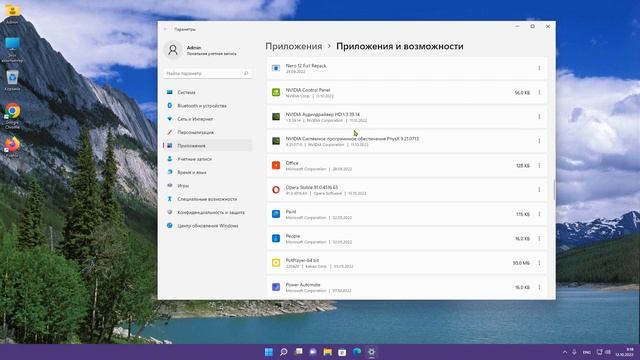Image resolution: width=640 pixels, height=360 pixels.
Task: Click the Office app icon
Action: pos(276,165)
